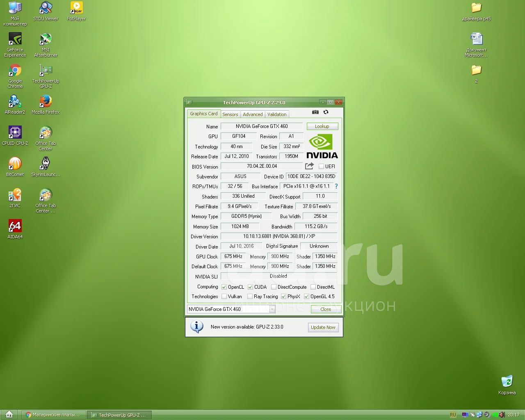Open BitComet desktop icon
Screen dimensions: 525x420
coord(15,167)
